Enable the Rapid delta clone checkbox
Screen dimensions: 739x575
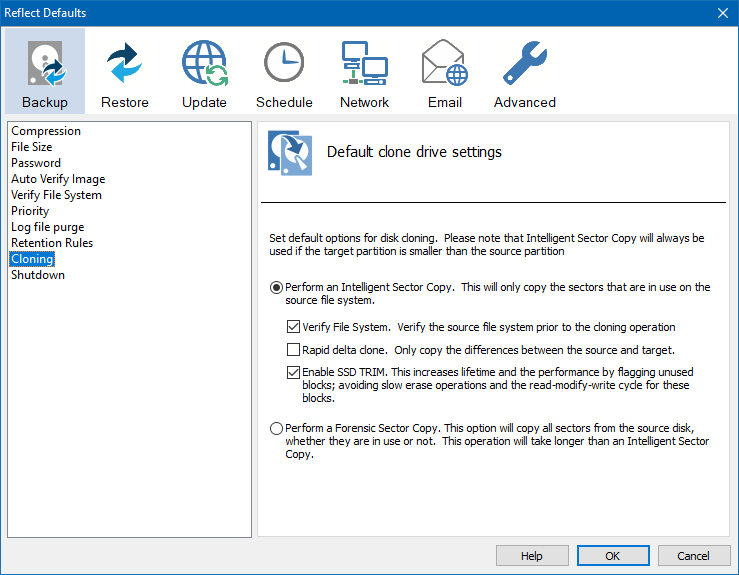pyautogui.click(x=294, y=350)
